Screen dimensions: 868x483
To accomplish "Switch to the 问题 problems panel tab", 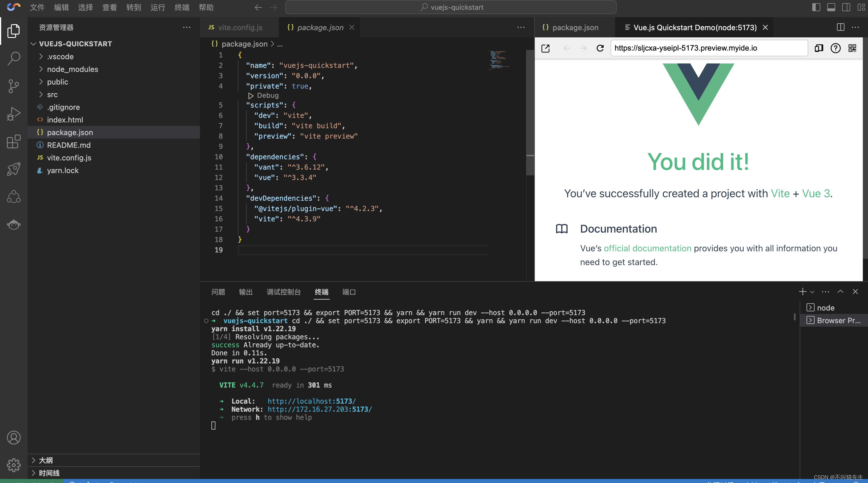I will point(218,292).
